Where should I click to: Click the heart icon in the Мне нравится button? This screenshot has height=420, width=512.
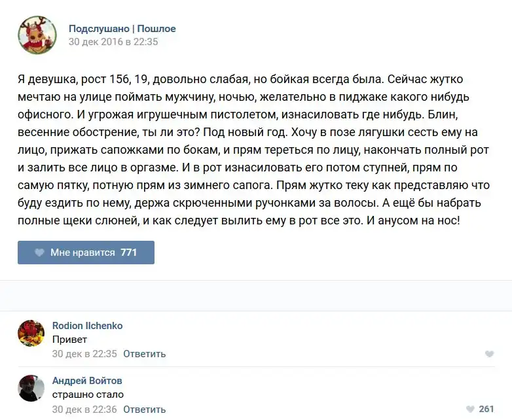pyautogui.click(x=39, y=253)
